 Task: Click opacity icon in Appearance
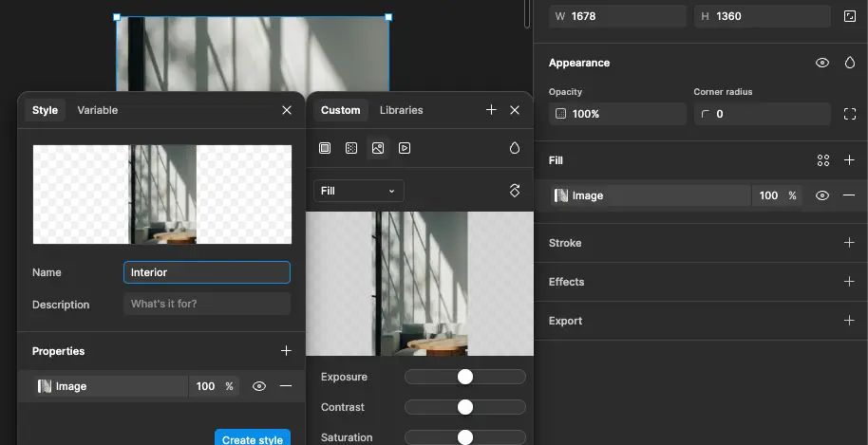(560, 114)
